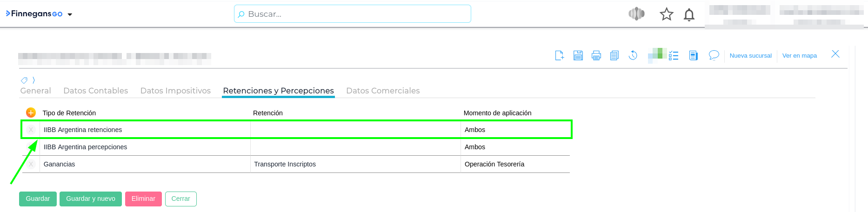Viewport: 868px width, 212px height.
Task: Open the checklist icon in toolbar
Action: point(674,56)
